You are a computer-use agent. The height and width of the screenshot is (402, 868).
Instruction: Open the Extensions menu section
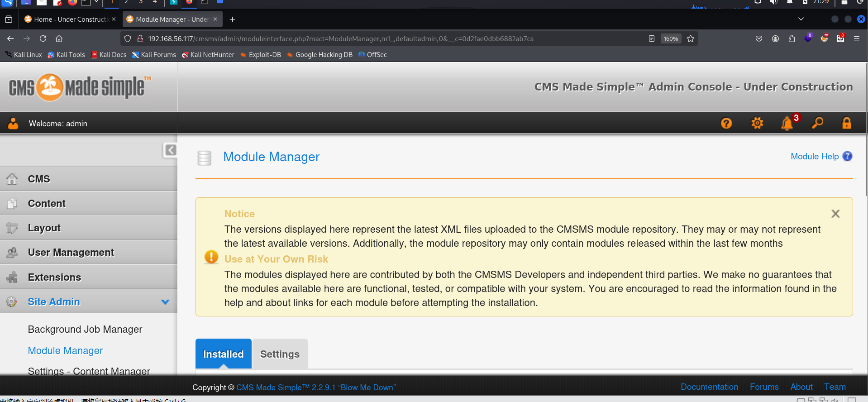[x=89, y=277]
